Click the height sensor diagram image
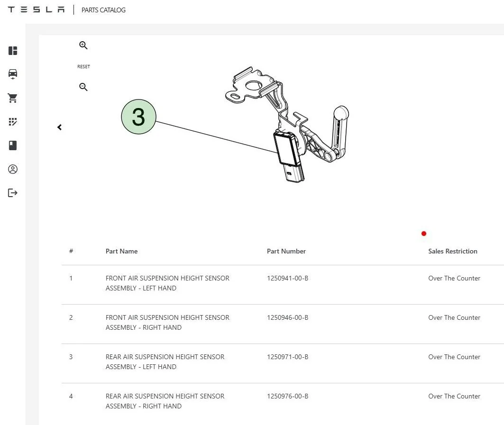The image size is (504, 425). [287, 125]
